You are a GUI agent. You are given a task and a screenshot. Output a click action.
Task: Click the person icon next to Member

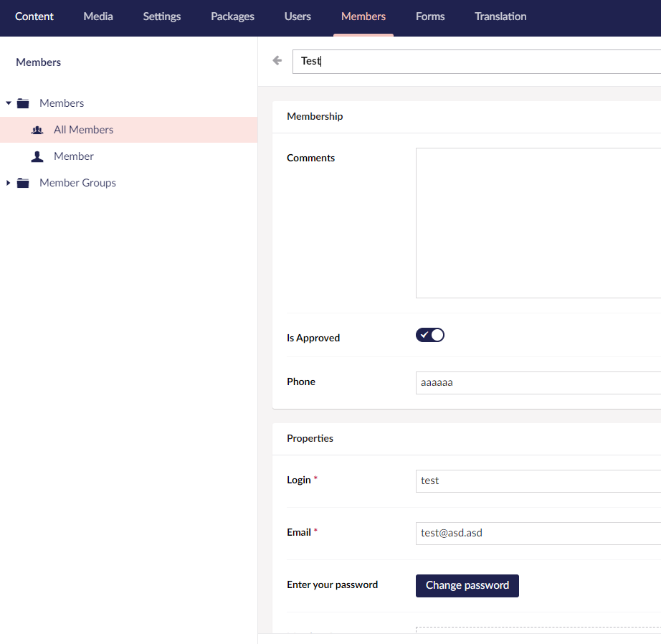[37, 156]
